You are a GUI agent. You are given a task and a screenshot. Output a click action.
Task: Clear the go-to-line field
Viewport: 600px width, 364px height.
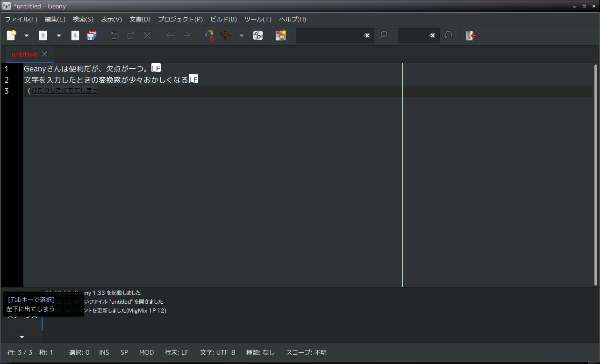432,36
